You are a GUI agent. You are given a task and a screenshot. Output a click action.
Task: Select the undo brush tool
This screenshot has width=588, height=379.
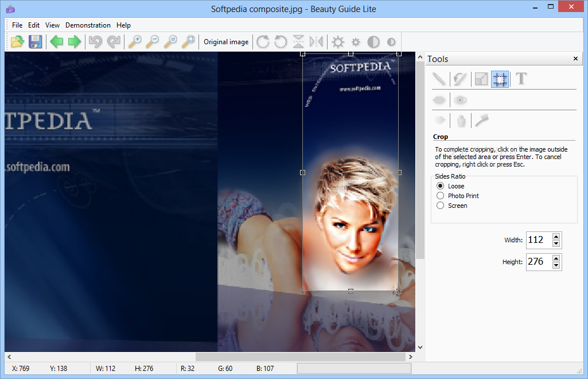coord(460,79)
